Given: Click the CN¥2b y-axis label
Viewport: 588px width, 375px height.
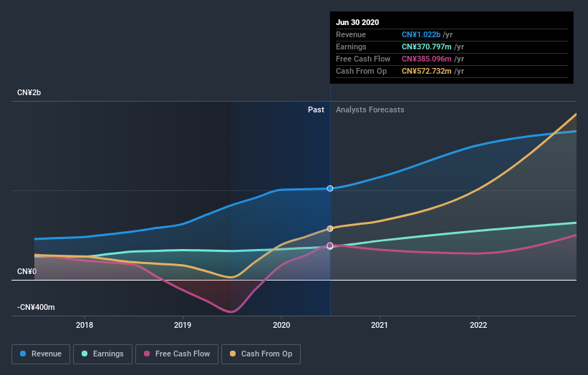Looking at the screenshot, I should (x=29, y=92).
